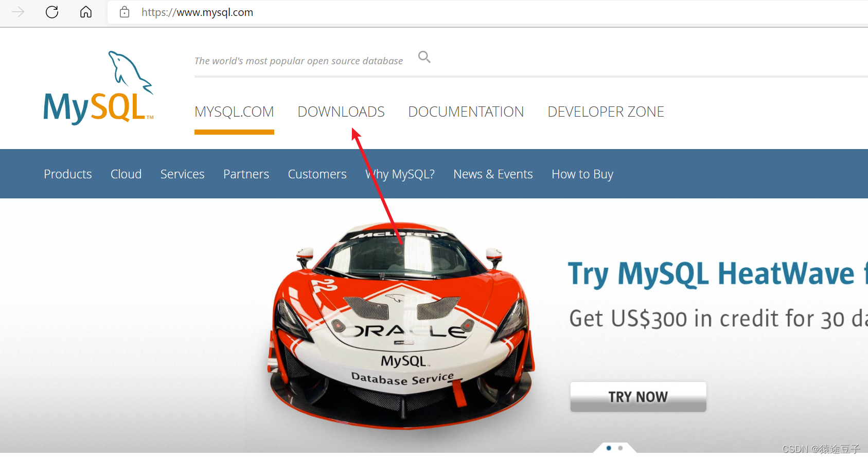View site security lock icon
Image resolution: width=868 pixels, height=459 pixels.
[125, 12]
